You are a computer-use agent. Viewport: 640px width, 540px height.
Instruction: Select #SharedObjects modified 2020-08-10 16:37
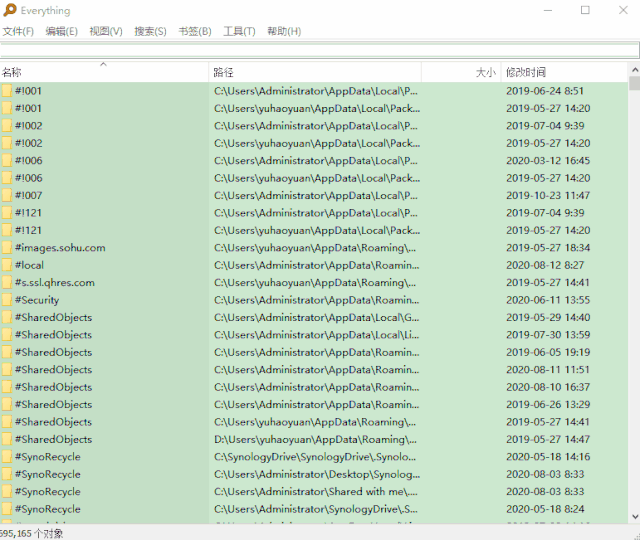314,387
